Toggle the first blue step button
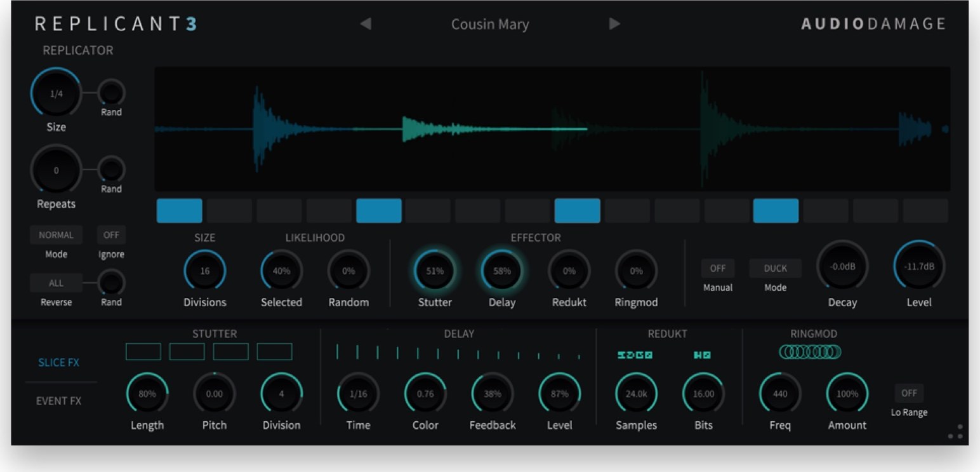The image size is (980, 472). (x=180, y=210)
